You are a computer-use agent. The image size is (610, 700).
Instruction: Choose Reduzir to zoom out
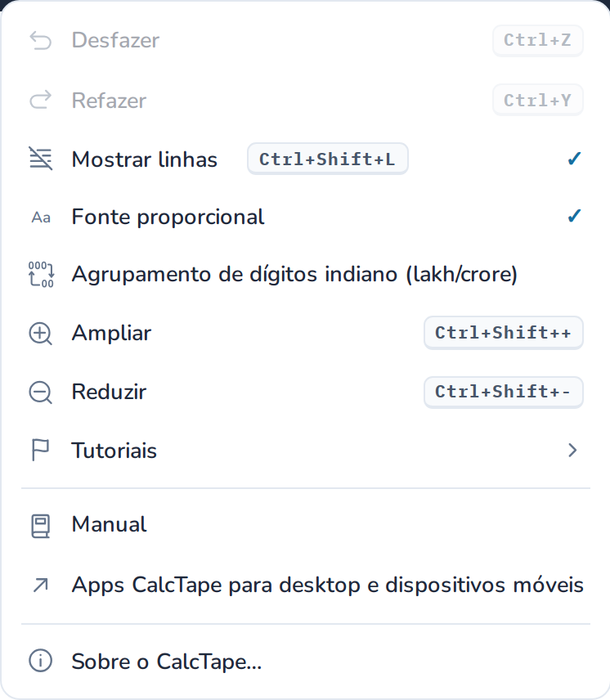pyautogui.click(x=305, y=392)
